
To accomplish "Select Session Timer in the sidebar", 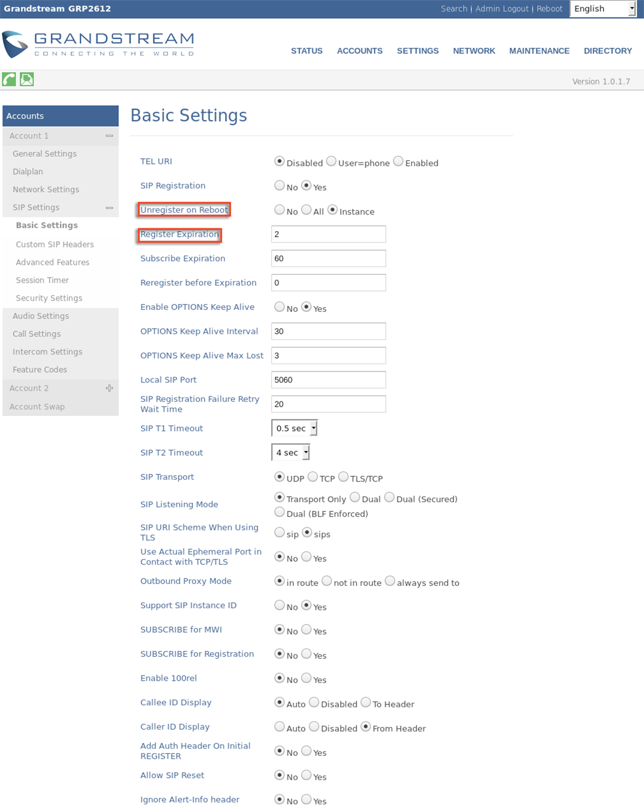I will point(42,280).
